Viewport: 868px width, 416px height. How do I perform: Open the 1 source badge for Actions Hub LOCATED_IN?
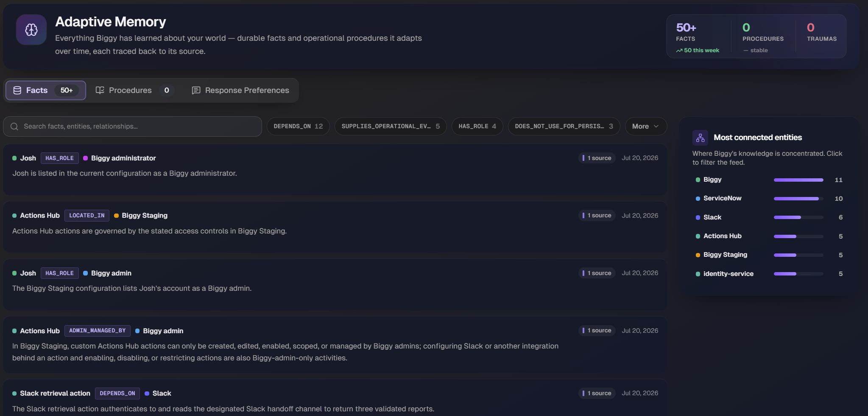tap(597, 216)
